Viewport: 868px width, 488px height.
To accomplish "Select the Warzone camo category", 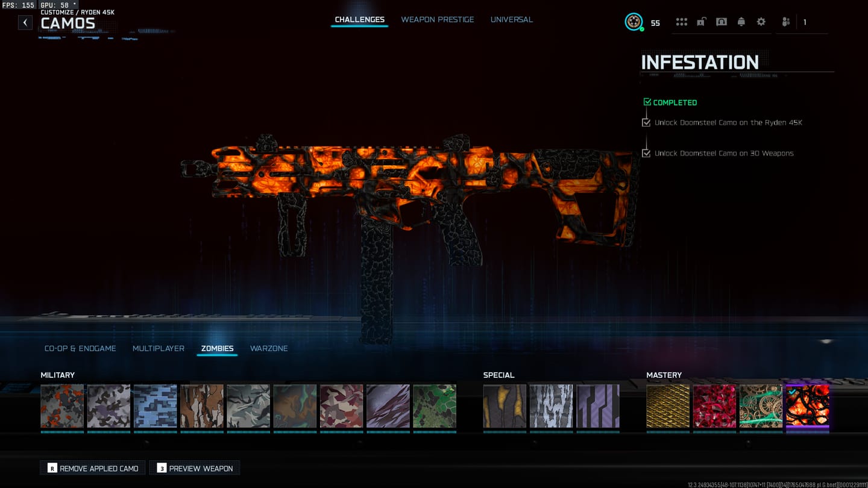I will [x=269, y=348].
